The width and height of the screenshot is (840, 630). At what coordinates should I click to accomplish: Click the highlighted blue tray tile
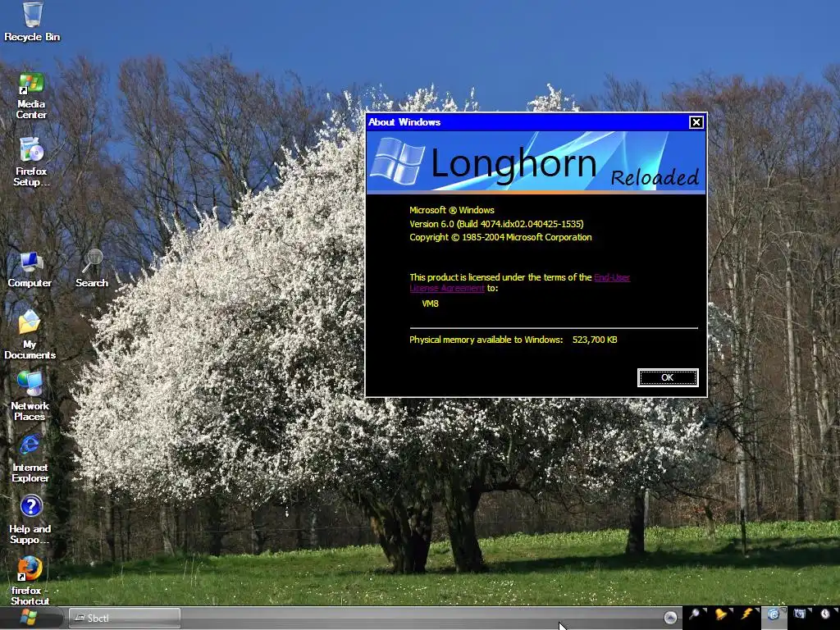coord(774,615)
